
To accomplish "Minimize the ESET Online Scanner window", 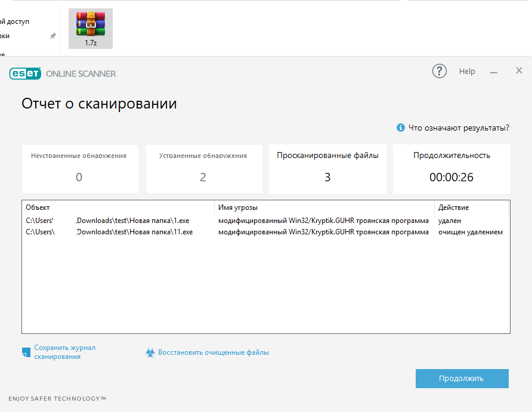I will pos(494,72).
